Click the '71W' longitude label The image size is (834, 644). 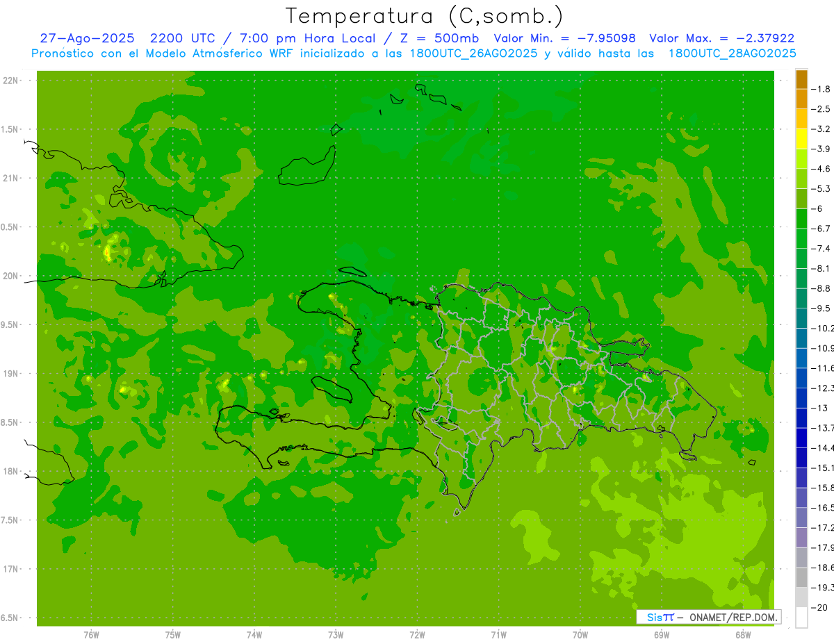tap(498, 634)
